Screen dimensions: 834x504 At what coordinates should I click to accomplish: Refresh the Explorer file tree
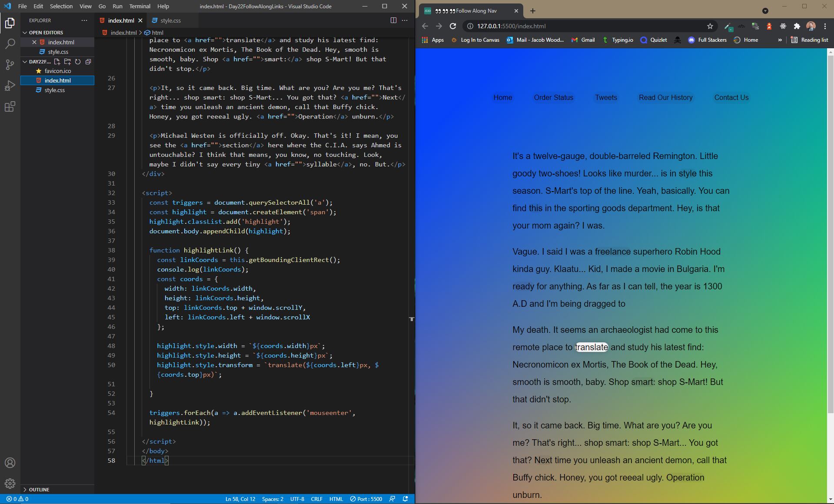tap(78, 62)
